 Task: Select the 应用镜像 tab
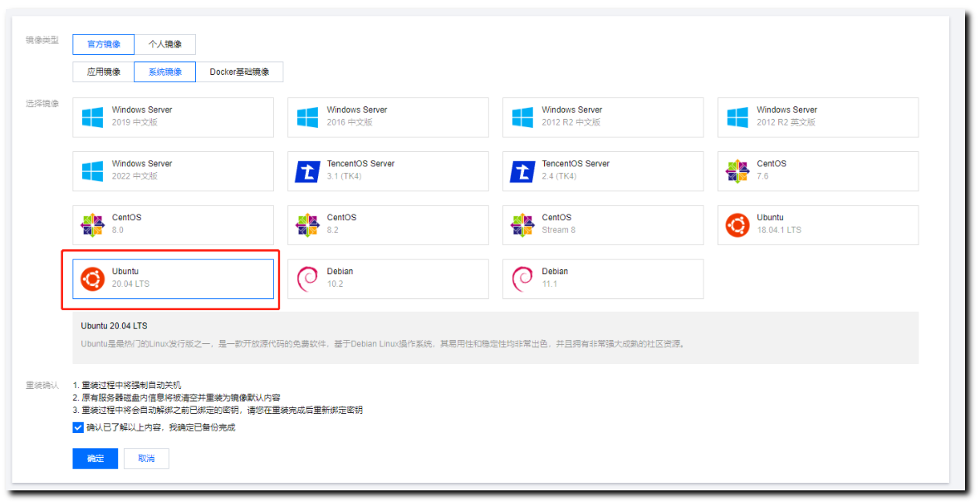click(x=103, y=72)
